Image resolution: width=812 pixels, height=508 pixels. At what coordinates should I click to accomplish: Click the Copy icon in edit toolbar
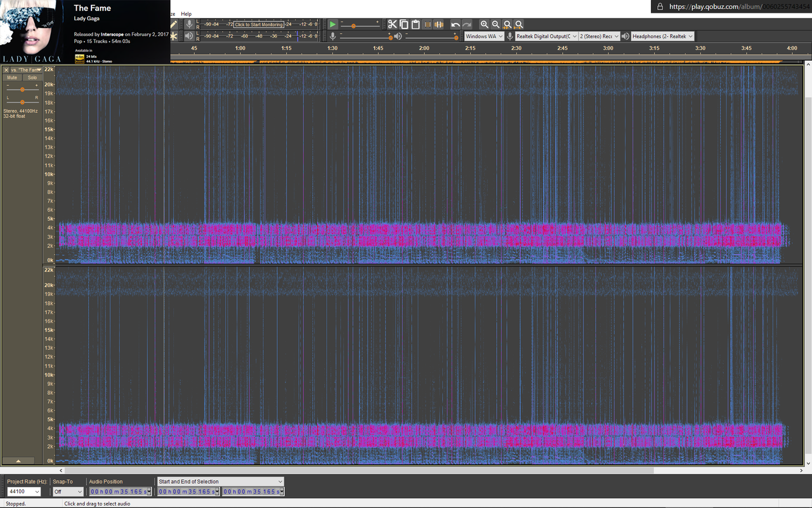403,24
